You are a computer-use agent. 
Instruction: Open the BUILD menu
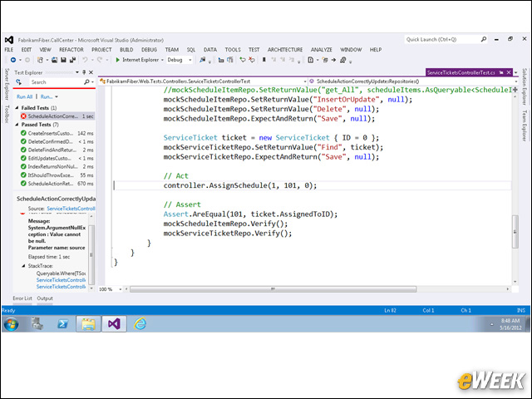click(126, 50)
